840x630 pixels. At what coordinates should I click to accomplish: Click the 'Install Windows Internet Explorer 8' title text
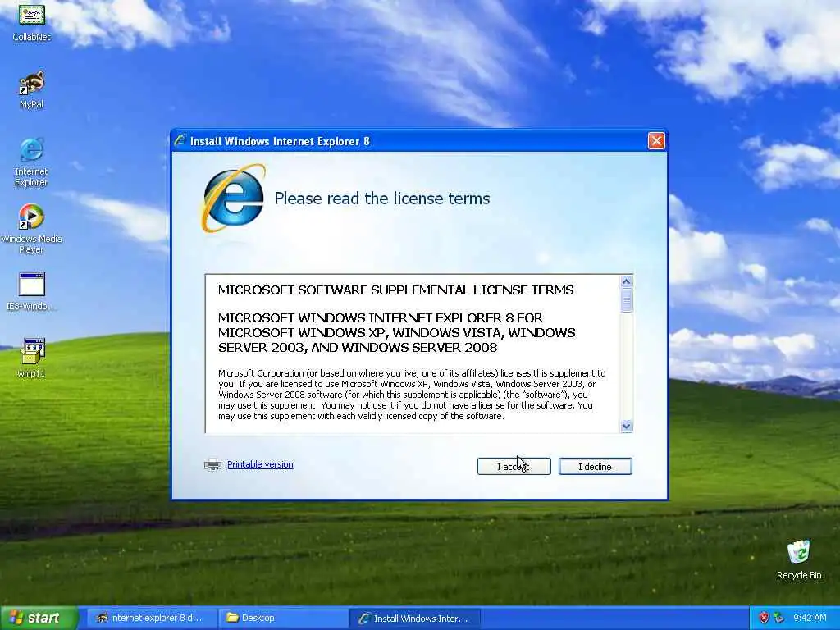[281, 141]
